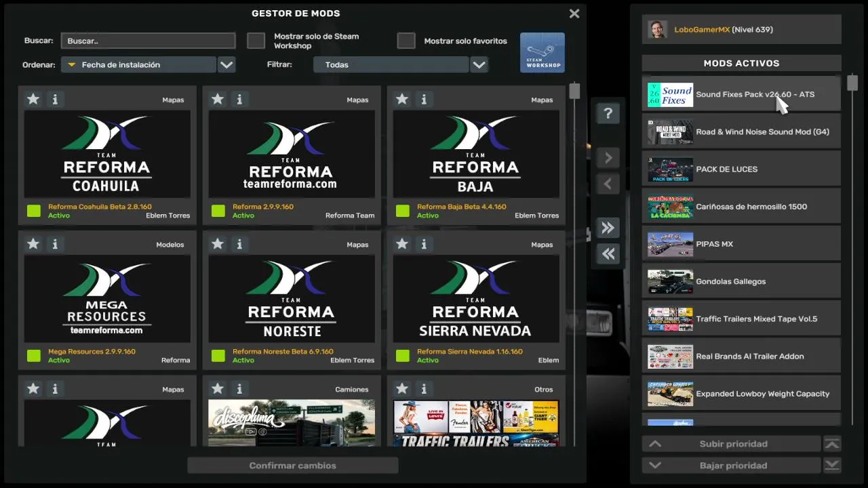868x488 pixels.
Task: Open the Reforma Noreste mod thumbnail
Action: 292,299
